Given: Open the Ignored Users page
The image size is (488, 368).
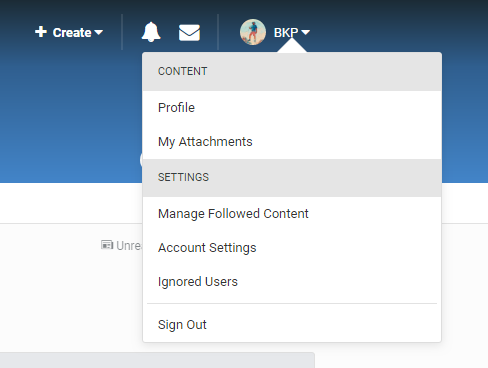Looking at the screenshot, I should (x=292, y=282).
